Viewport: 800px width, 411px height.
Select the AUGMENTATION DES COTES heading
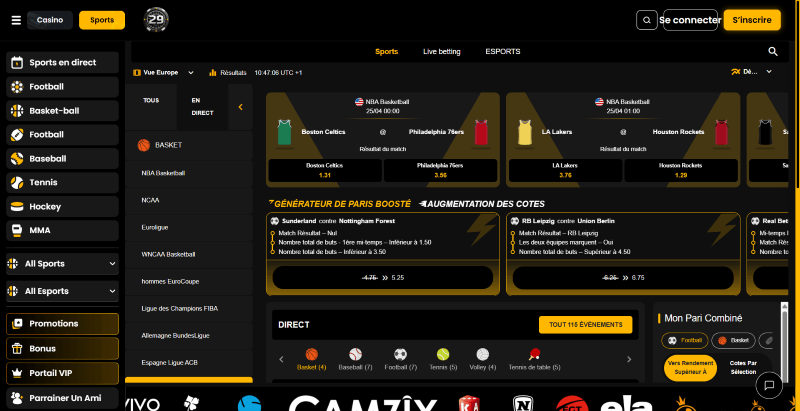(x=482, y=204)
